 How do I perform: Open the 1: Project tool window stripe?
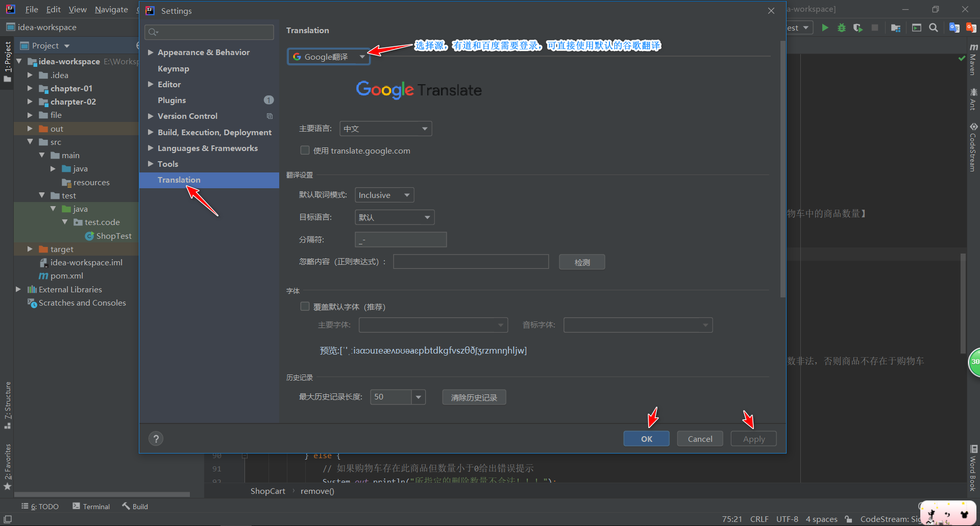tap(7, 61)
